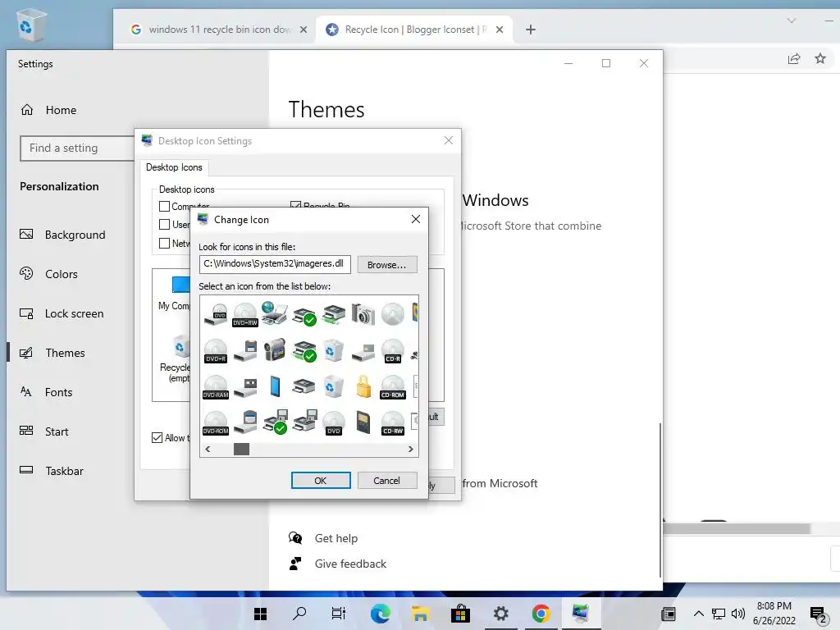Screen dimensions: 840x630
Task: Select the camcorder icon
Action: pyautogui.click(x=275, y=349)
